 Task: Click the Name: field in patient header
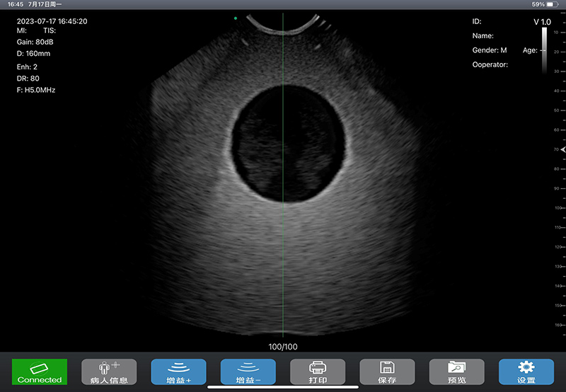483,35
